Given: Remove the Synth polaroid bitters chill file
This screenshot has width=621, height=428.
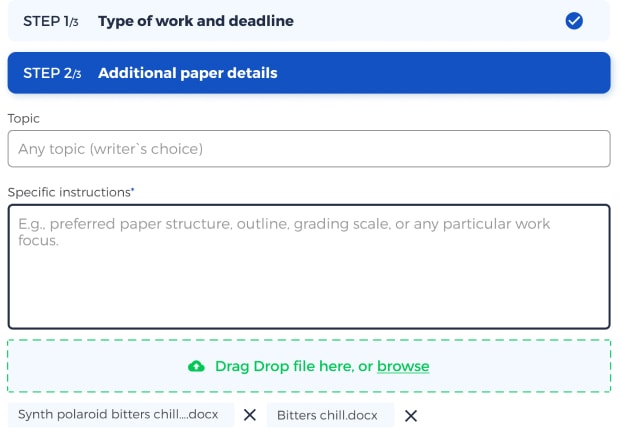Looking at the screenshot, I should pos(250,415).
